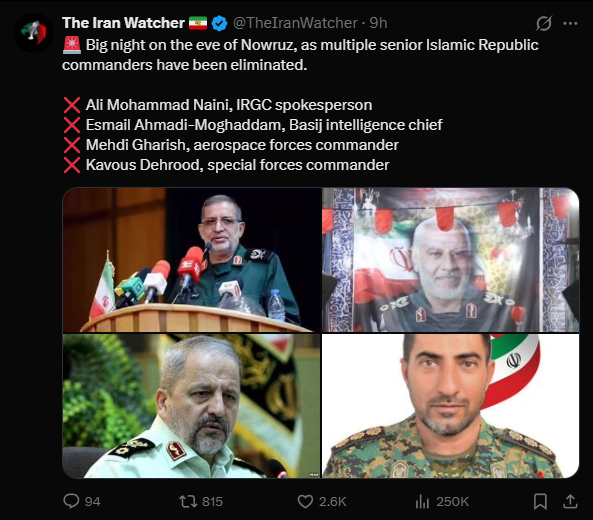Open photo of officer in white uniform

192,406
